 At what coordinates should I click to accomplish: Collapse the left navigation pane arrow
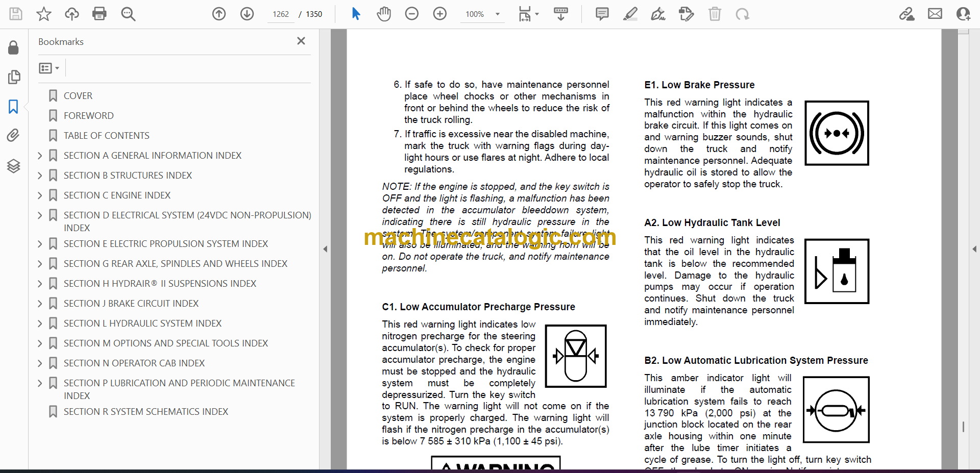click(325, 249)
